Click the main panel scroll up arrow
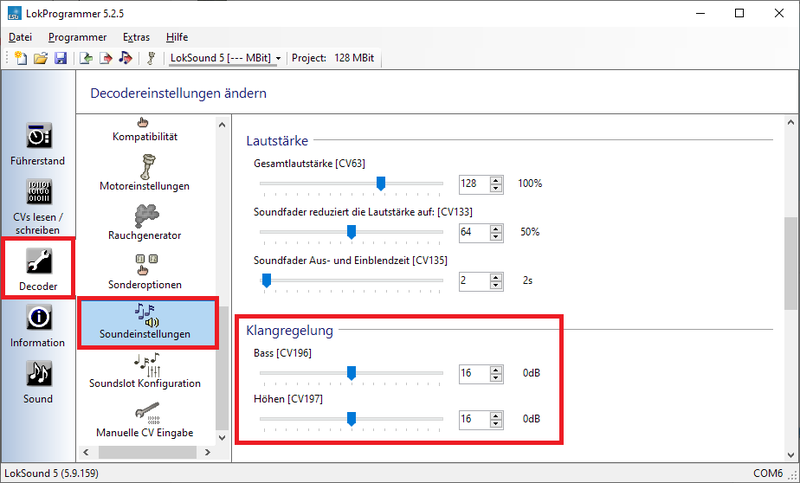800x483 pixels. coord(791,122)
